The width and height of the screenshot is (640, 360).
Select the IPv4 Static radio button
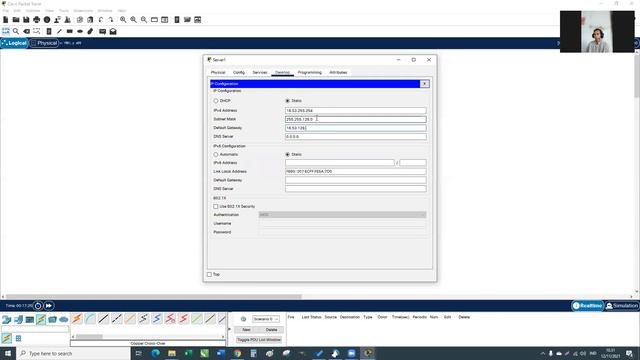(x=287, y=101)
